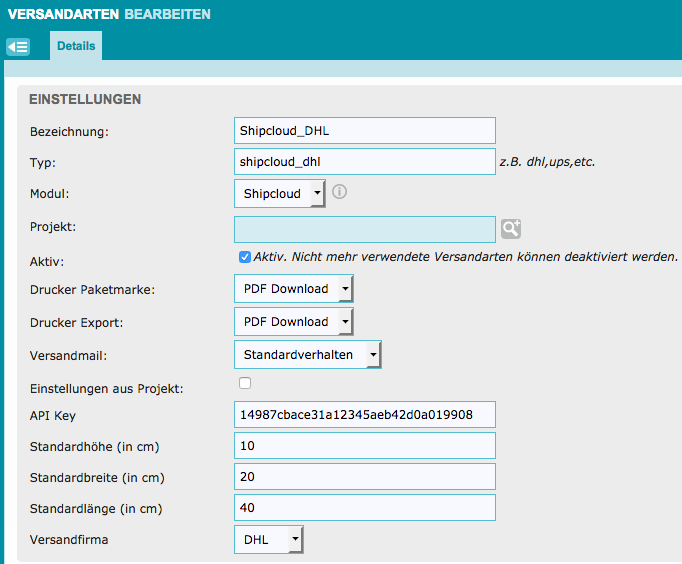682x564 pixels.
Task: Select the Standardhöhe input field
Action: tap(364, 445)
